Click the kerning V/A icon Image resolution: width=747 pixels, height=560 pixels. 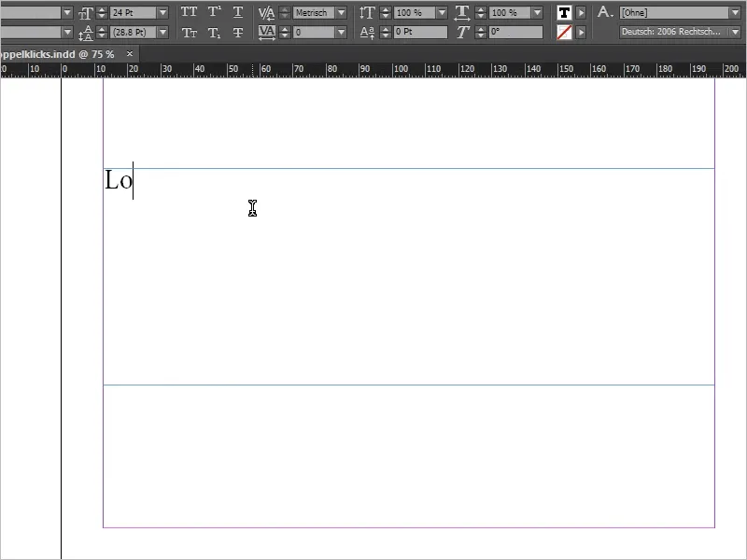[x=266, y=13]
